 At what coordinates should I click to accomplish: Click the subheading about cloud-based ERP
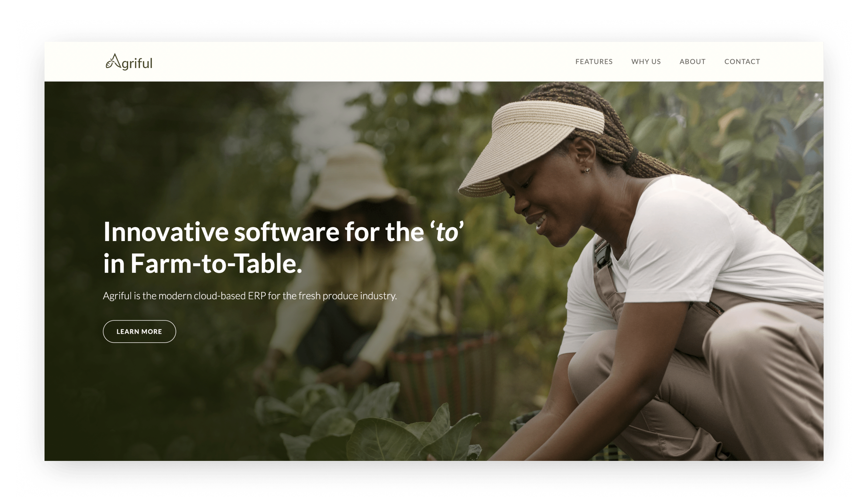click(x=250, y=296)
